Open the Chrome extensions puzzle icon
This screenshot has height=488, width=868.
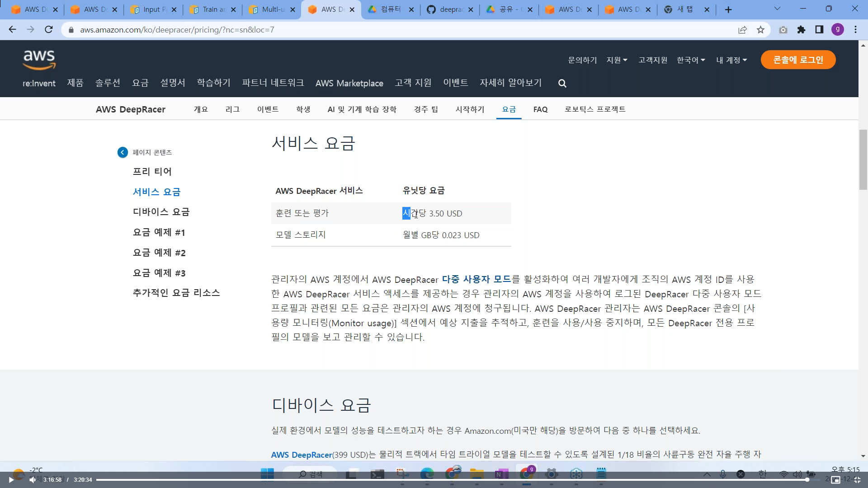801,30
